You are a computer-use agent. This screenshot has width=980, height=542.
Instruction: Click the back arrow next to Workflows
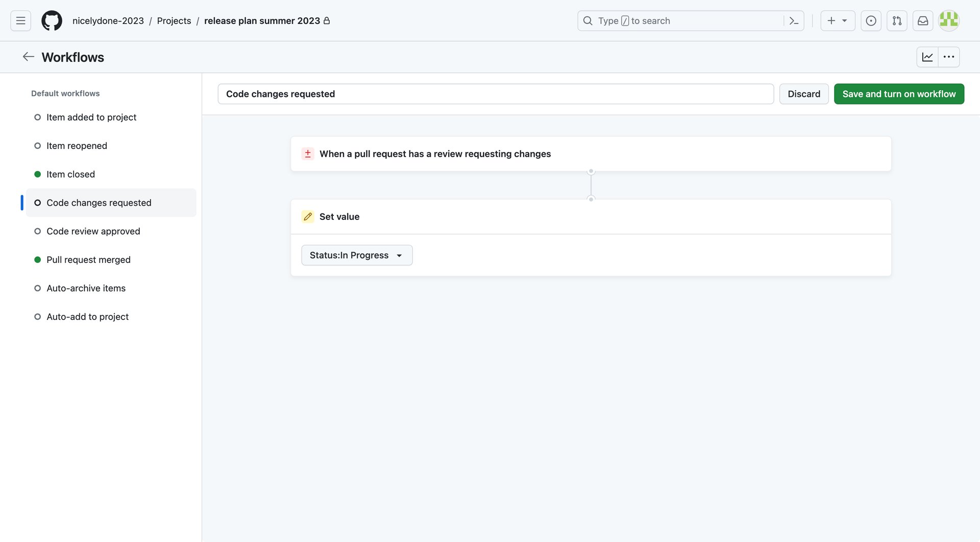coord(28,57)
